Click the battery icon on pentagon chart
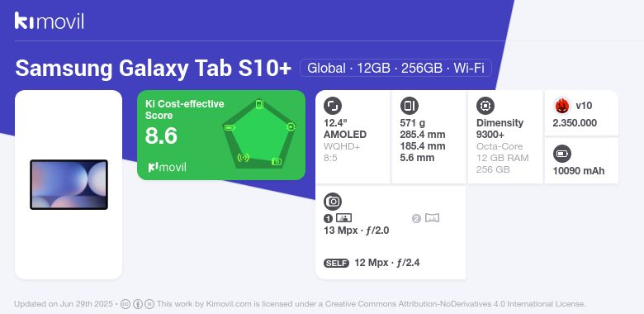 coord(230,128)
